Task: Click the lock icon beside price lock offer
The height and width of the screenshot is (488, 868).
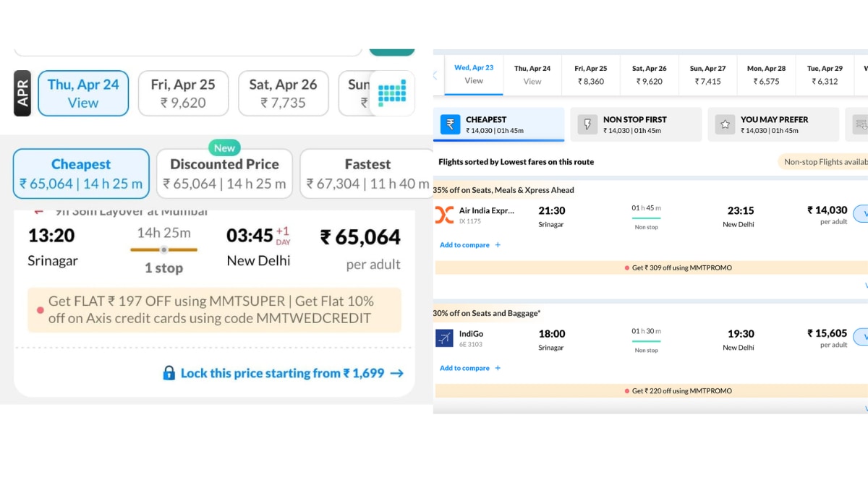Action: 169,373
